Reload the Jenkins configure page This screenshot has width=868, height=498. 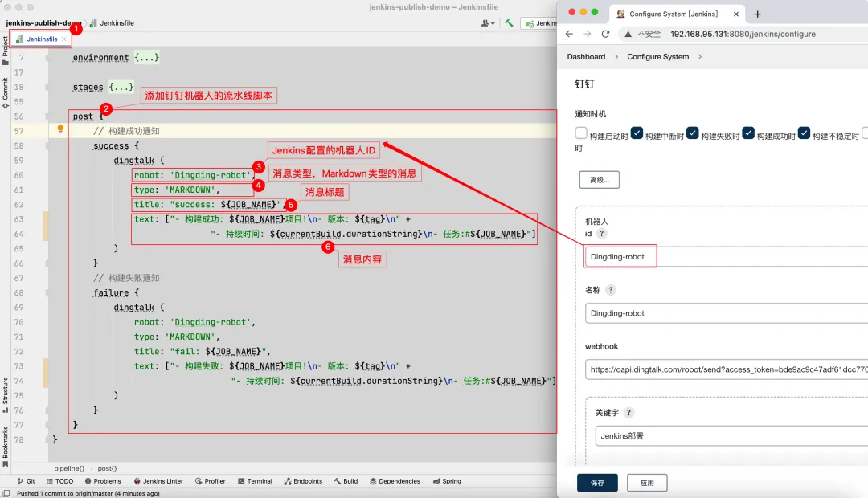pos(606,34)
